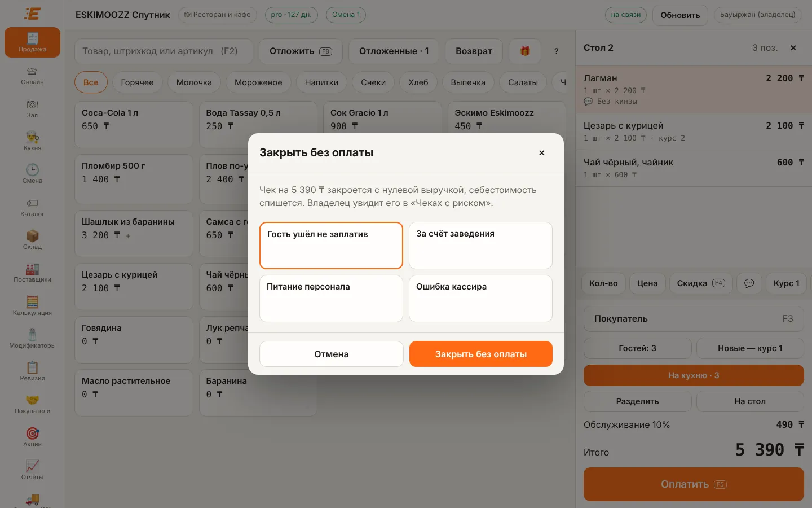Switch to the Мороженое category tab
This screenshot has width=812, height=508.
pos(258,82)
